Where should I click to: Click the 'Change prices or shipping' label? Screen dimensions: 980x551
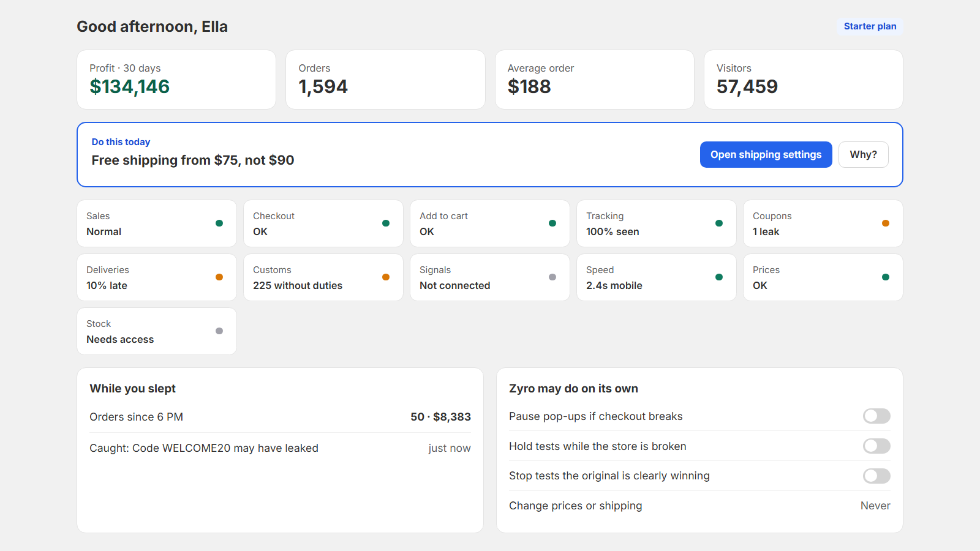pos(576,506)
